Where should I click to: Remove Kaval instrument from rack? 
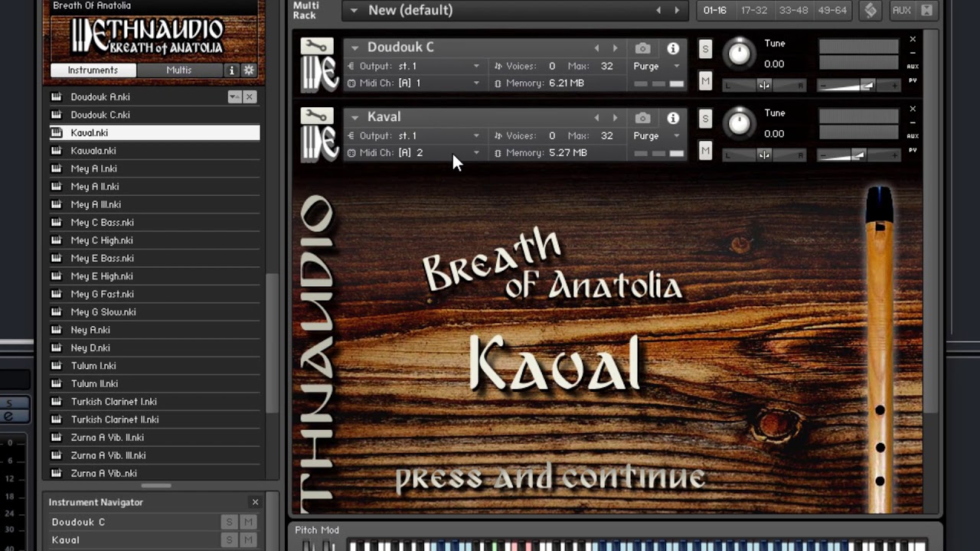(x=913, y=109)
